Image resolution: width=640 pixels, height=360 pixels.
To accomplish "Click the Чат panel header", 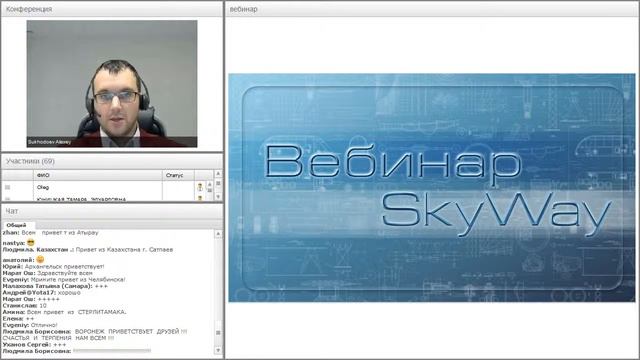I will (x=112, y=211).
